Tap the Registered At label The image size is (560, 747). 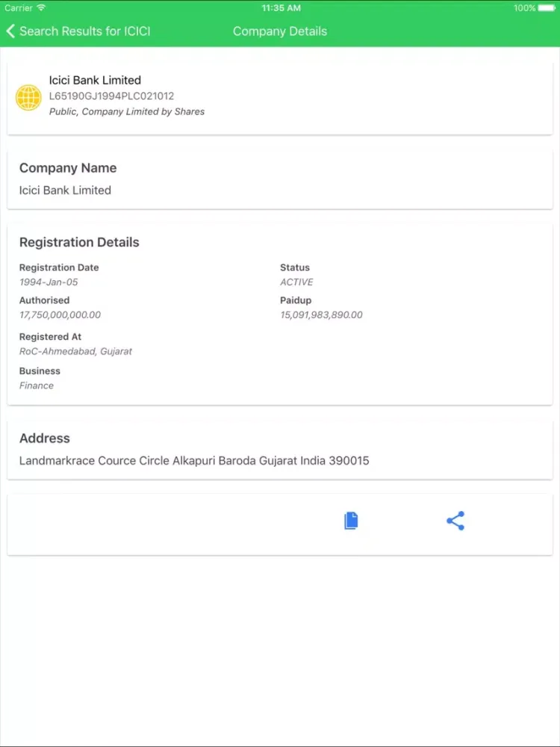(50, 337)
